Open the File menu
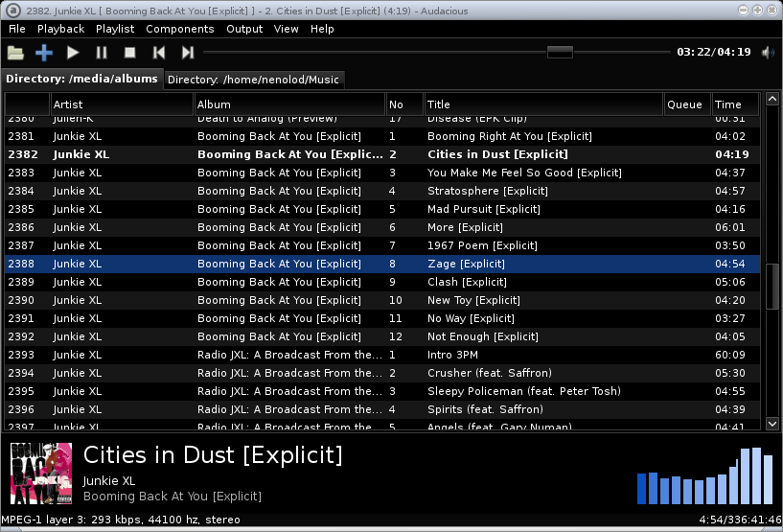Viewport: 783px width, 532px height. pos(17,29)
